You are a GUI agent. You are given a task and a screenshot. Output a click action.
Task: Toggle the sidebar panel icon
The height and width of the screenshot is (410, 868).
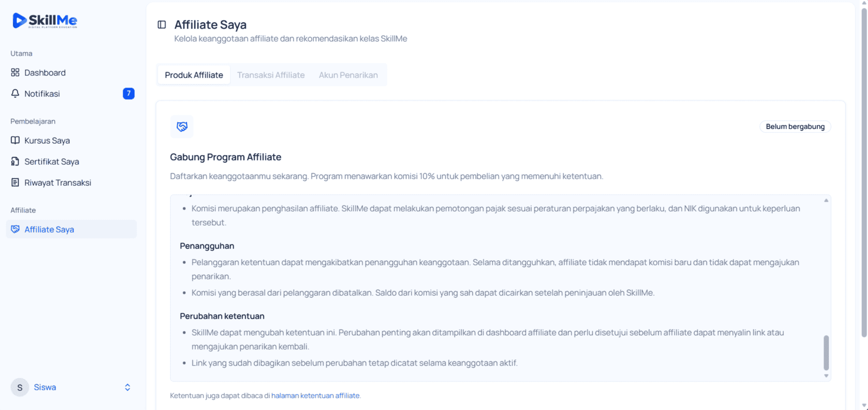pyautogui.click(x=162, y=25)
